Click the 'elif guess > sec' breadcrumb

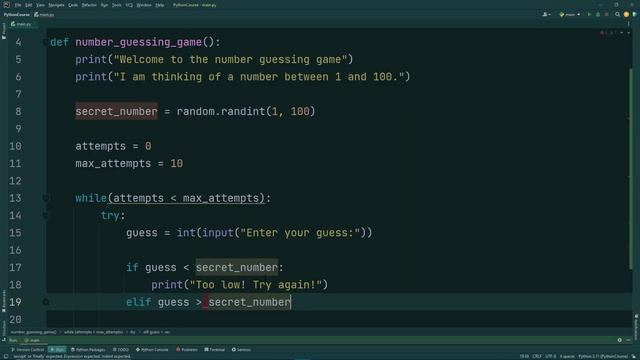point(156,332)
